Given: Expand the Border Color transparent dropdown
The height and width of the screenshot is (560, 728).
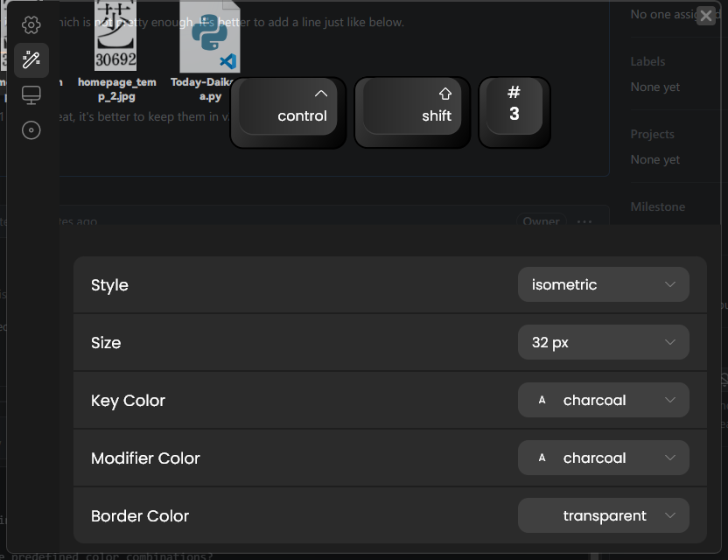Looking at the screenshot, I should (603, 515).
